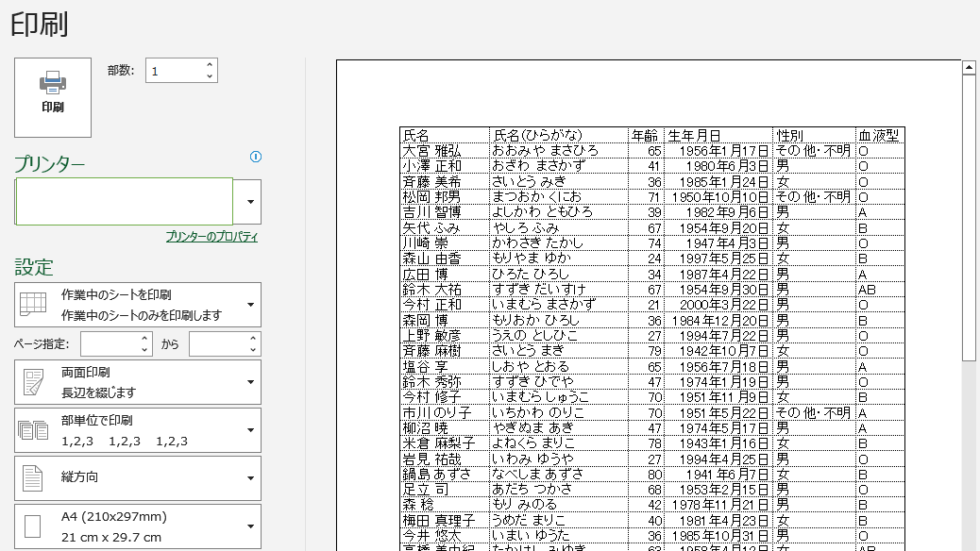Click the active sheet grid icon
Viewport: 980px width, 551px height.
(33, 304)
